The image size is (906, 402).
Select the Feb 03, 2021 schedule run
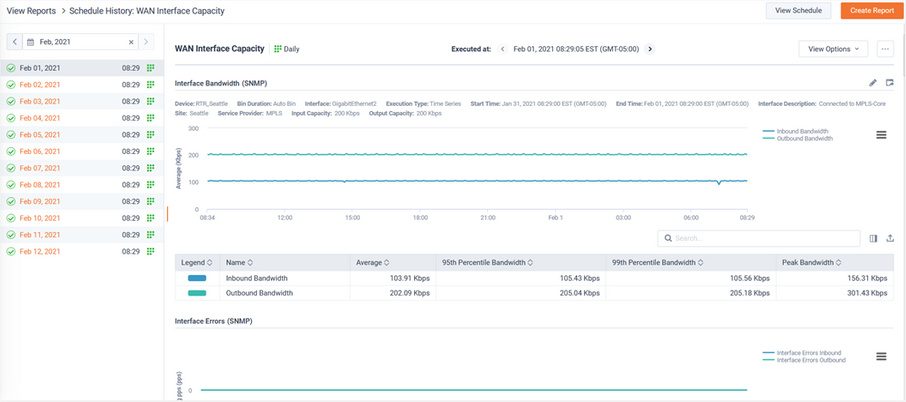(81, 102)
